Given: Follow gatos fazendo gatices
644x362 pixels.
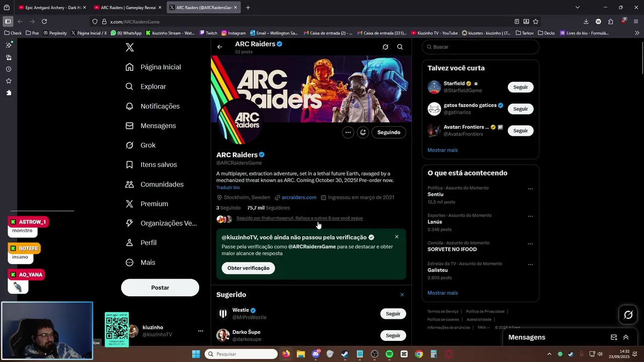Looking at the screenshot, I should [x=520, y=109].
